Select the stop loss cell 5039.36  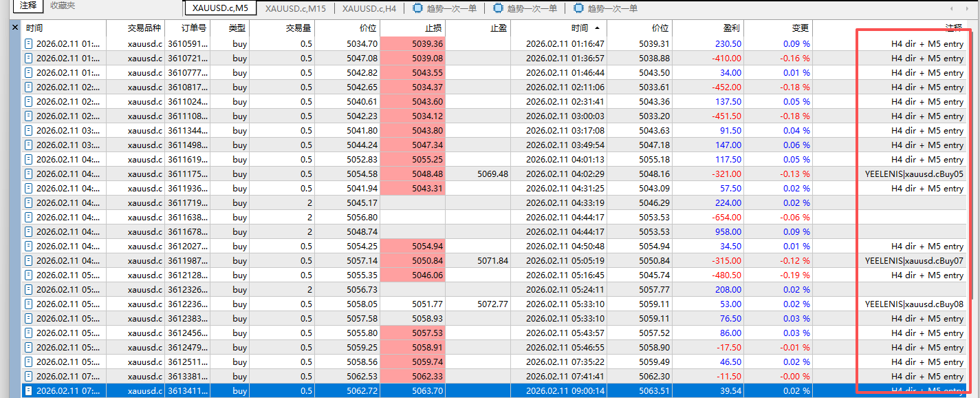click(413, 43)
